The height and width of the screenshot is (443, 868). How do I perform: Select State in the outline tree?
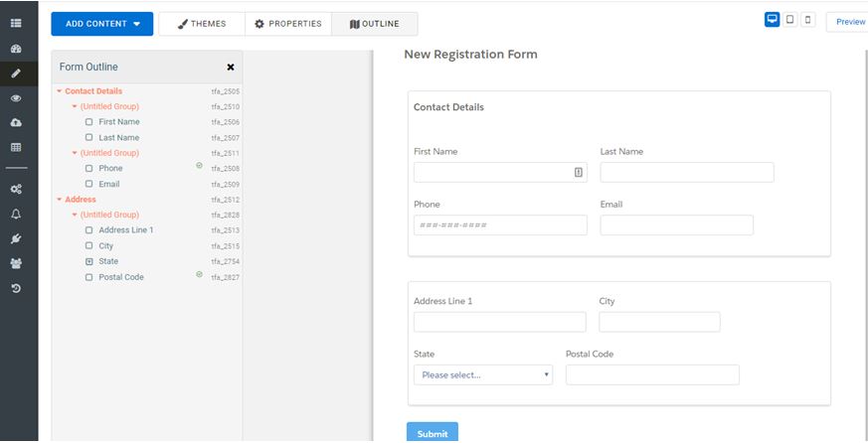coord(108,261)
